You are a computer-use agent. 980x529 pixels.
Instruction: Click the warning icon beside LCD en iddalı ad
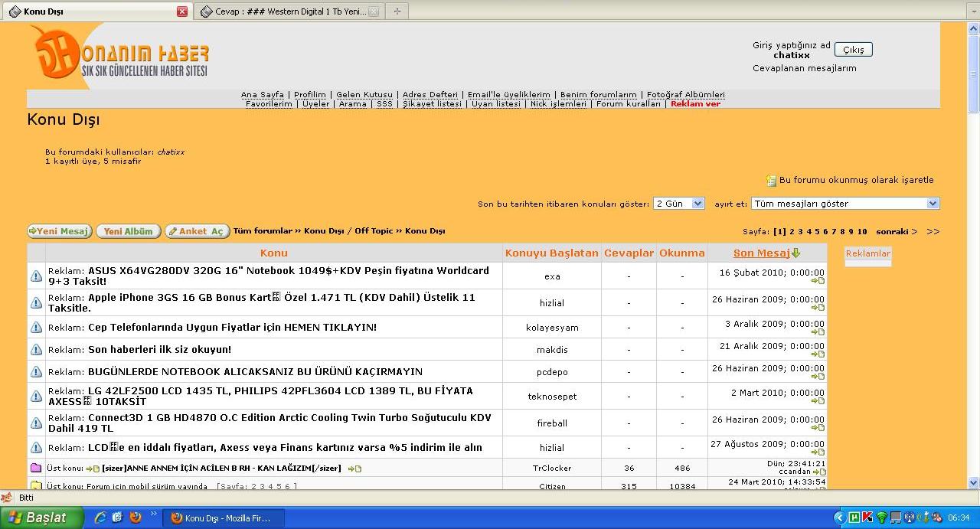36,447
